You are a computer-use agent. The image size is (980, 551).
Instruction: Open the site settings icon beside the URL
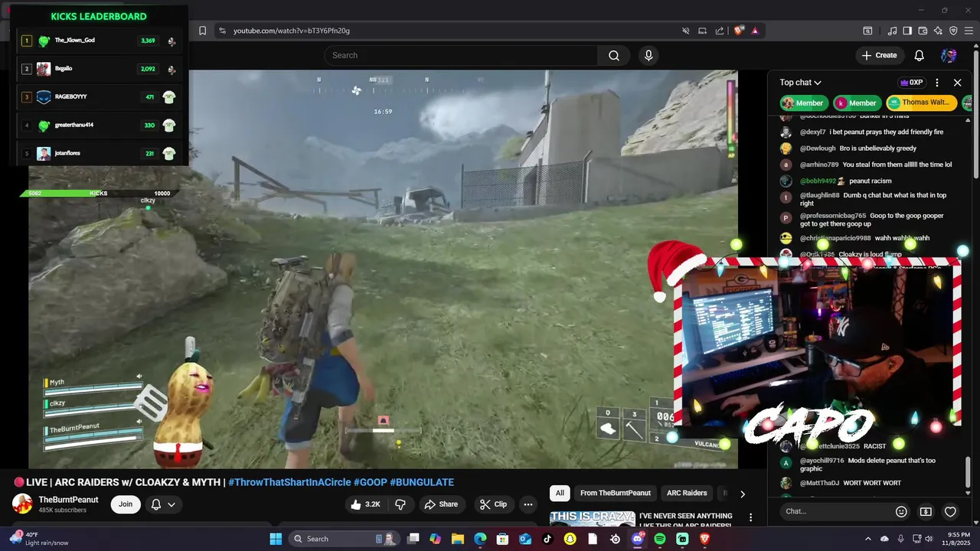tap(222, 31)
